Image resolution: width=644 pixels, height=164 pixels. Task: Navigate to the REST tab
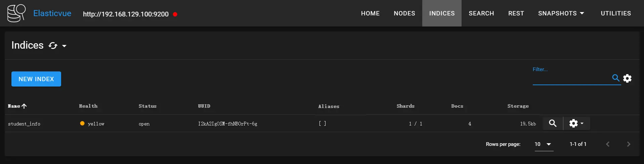[516, 13]
